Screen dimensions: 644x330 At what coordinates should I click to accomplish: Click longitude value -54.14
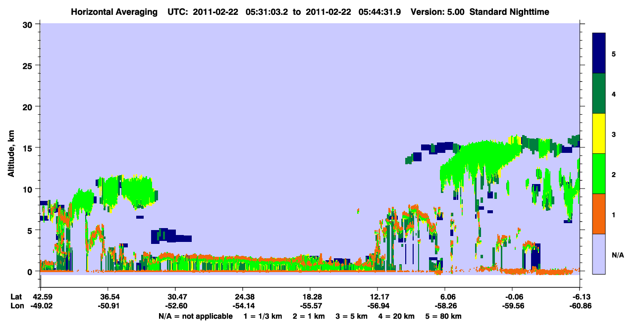pyautogui.click(x=242, y=306)
